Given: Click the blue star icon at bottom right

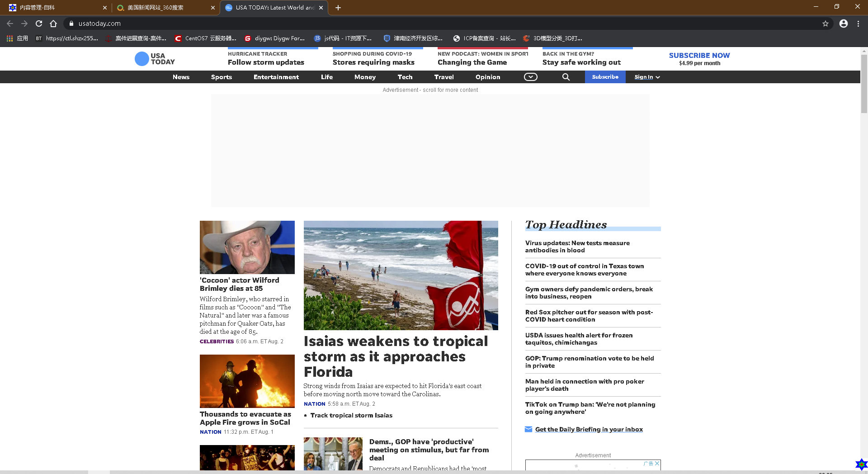Looking at the screenshot, I should click(x=861, y=465).
